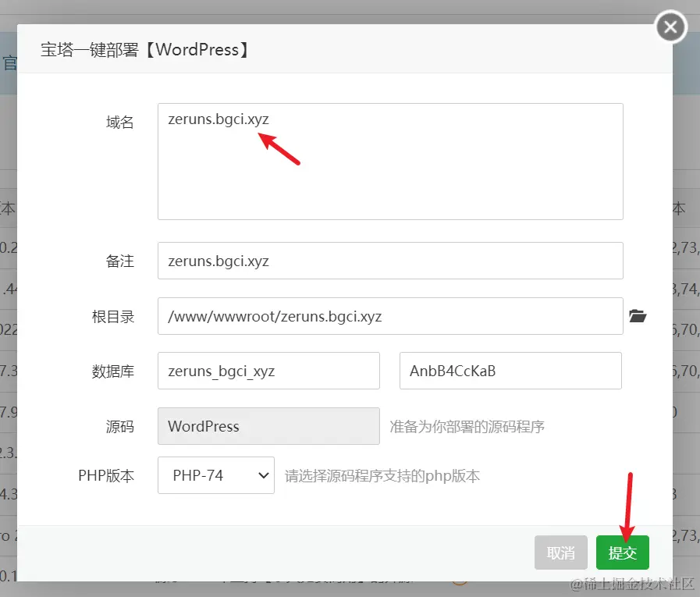This screenshot has width=700, height=597.
Task: Close the WordPress deployment dialog
Action: pos(670,27)
